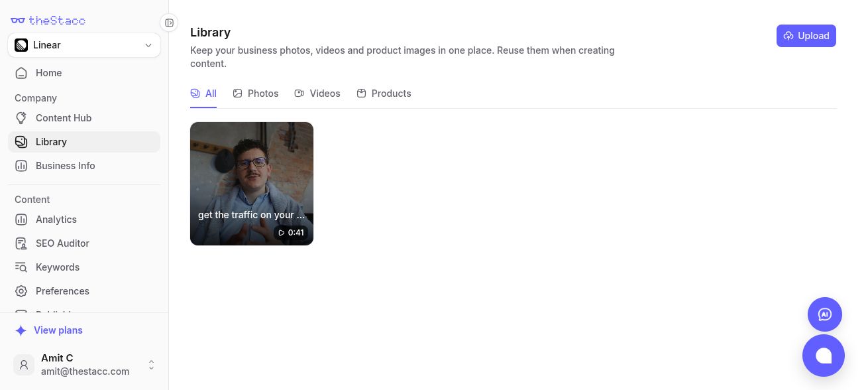The height and width of the screenshot is (390, 868).
Task: Switch to the Products tab
Action: tap(384, 94)
